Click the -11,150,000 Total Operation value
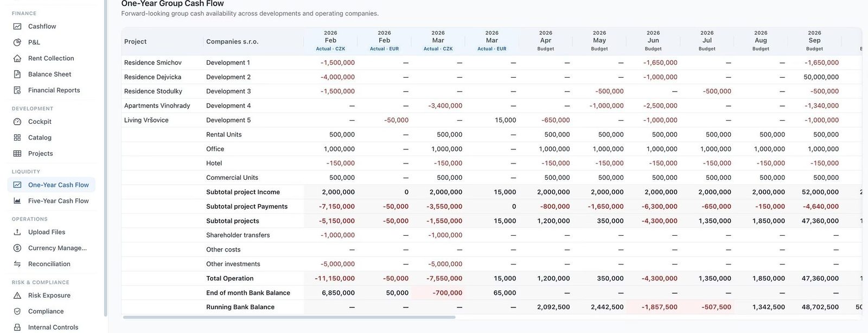Image resolution: width=868 pixels, height=333 pixels. (335, 278)
